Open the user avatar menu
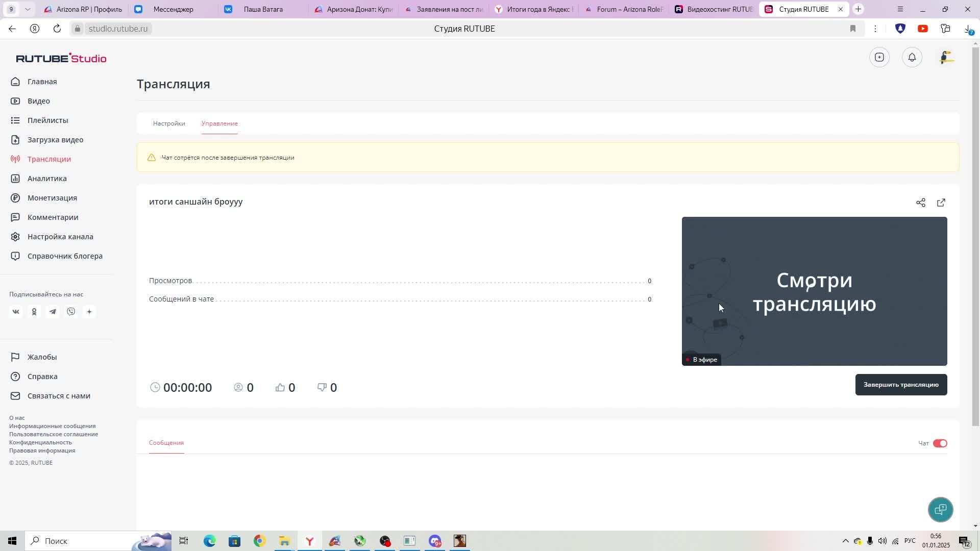 pyautogui.click(x=947, y=57)
